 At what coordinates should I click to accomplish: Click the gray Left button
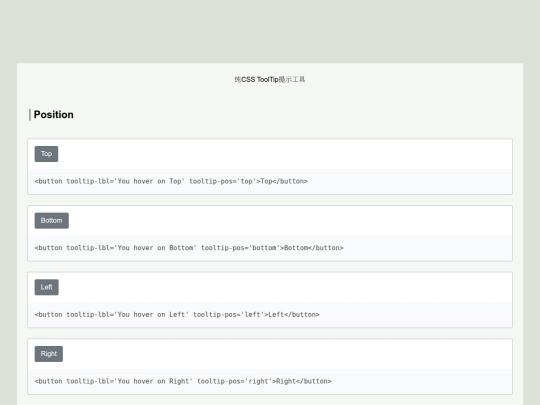(46, 287)
